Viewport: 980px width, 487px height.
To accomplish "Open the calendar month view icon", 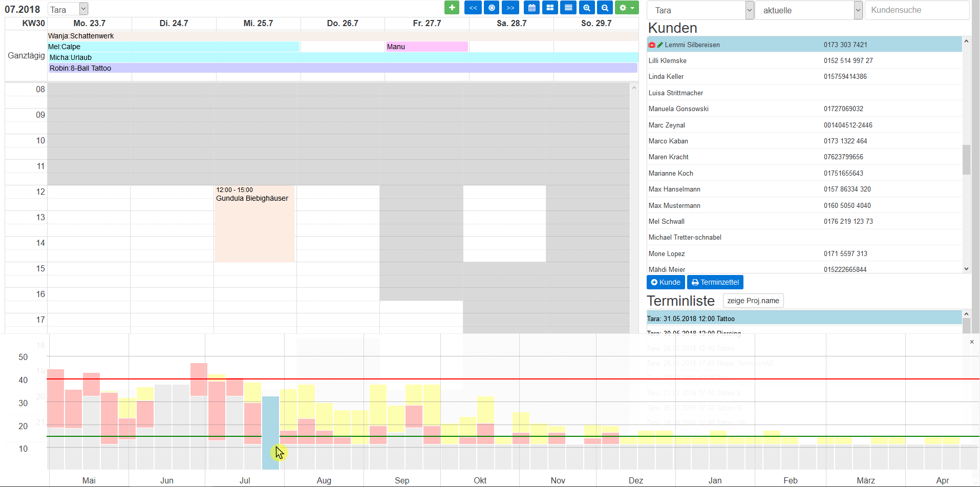I will point(532,8).
